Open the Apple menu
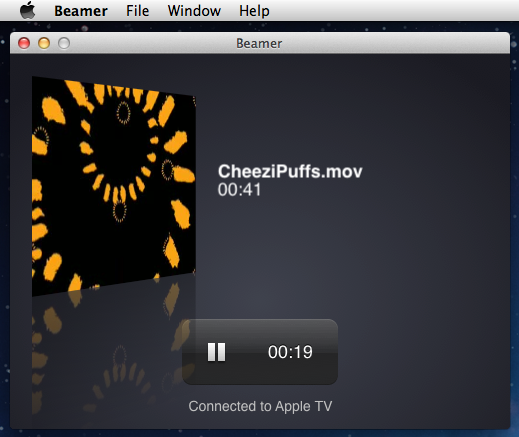This screenshot has height=437, width=519. (x=28, y=10)
